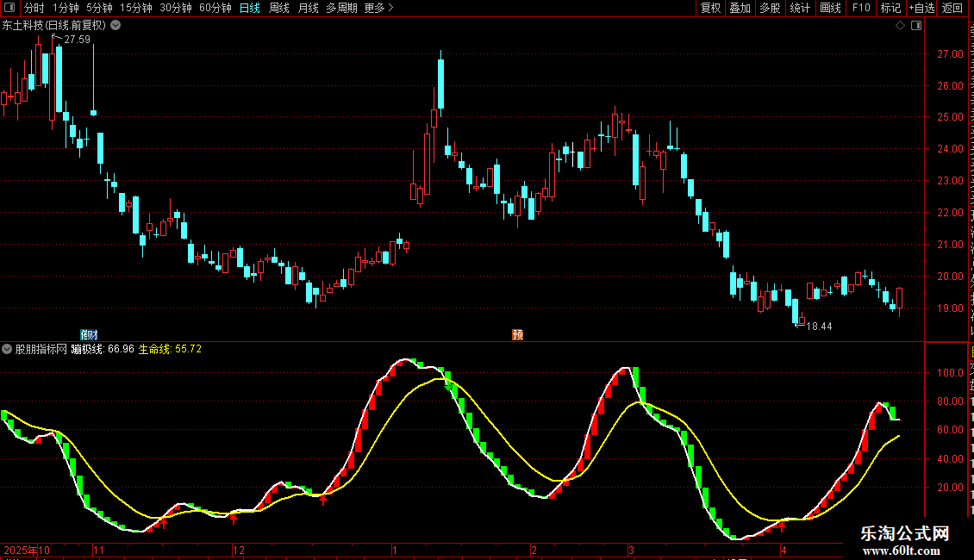This screenshot has width=974, height=560.
Task: Click the 12 month marker on date axis
Action: 239,550
